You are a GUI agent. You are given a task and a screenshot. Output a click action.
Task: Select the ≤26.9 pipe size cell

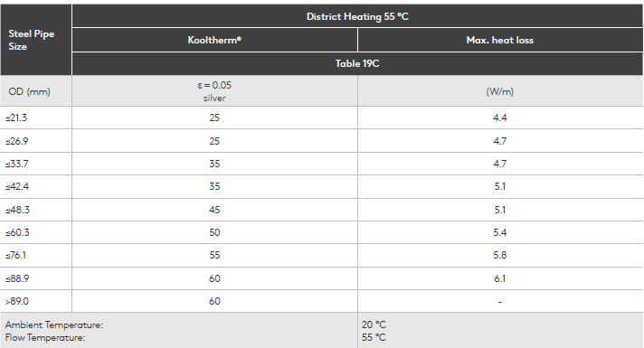point(36,141)
